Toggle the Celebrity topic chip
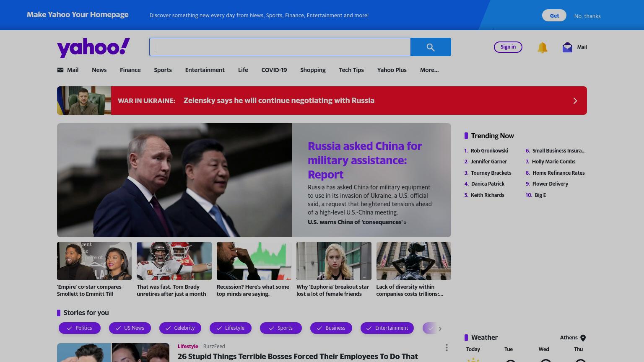 tap(180, 328)
